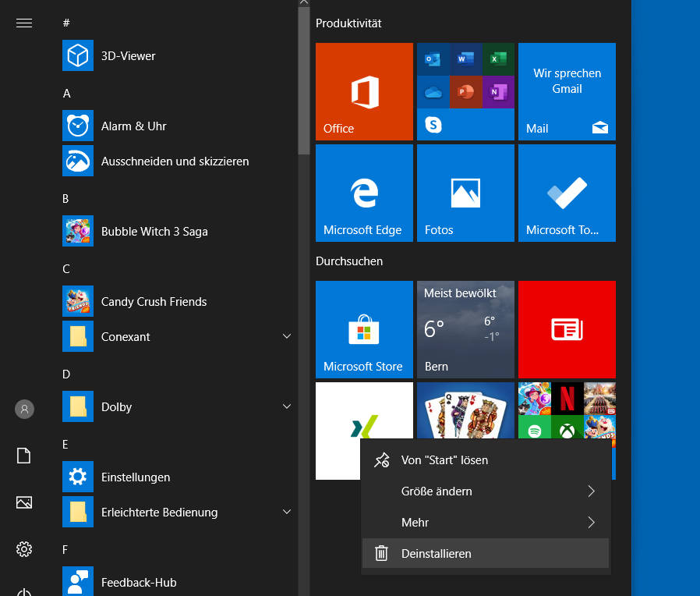Click the Conexant folder label
700x596 pixels.
coord(126,336)
